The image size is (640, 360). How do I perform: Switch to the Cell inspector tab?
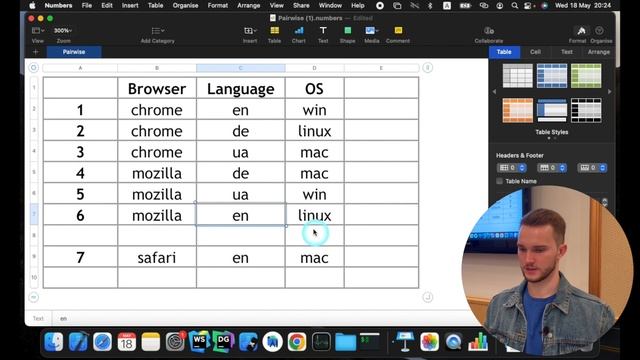535,52
